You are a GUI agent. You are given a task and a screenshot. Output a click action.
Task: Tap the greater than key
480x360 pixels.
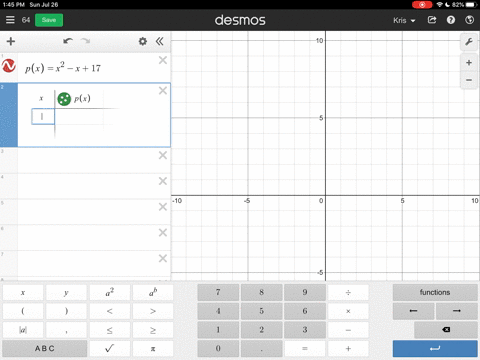pos(153,311)
